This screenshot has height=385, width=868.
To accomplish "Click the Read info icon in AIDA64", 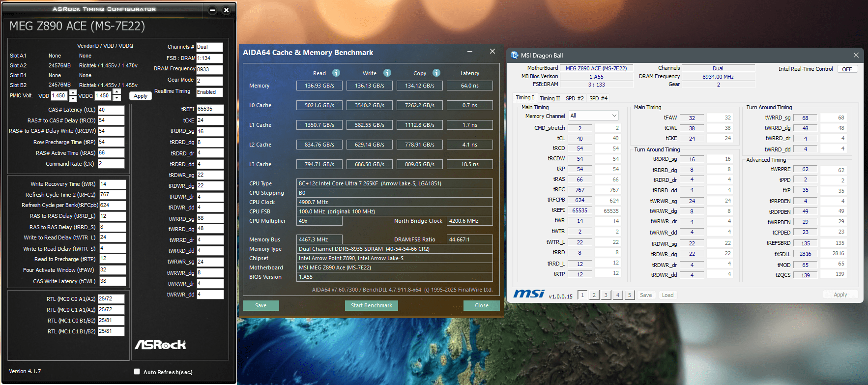I will coord(336,73).
